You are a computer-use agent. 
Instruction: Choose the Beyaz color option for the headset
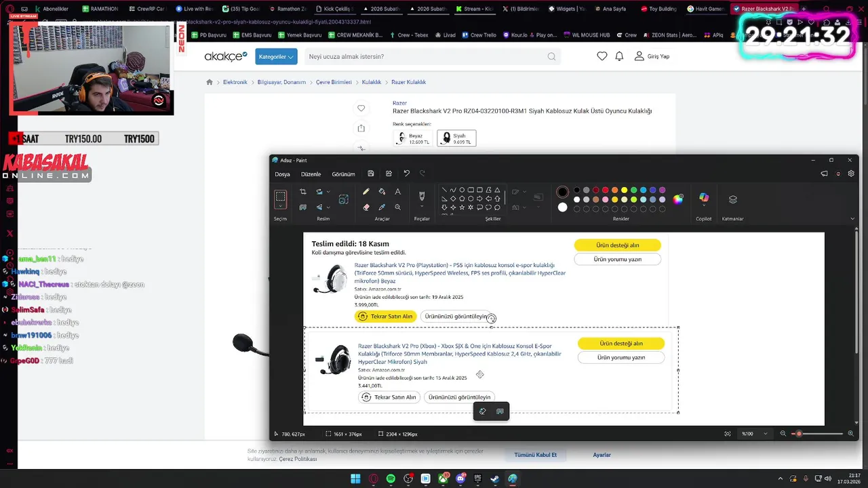[412, 138]
